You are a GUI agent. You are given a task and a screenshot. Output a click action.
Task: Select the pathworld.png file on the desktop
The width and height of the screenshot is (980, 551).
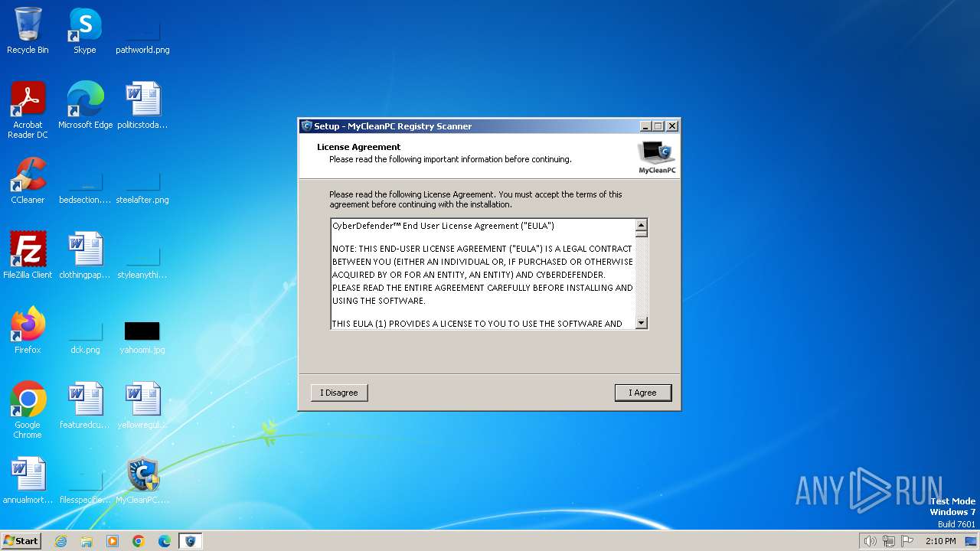click(x=142, y=36)
